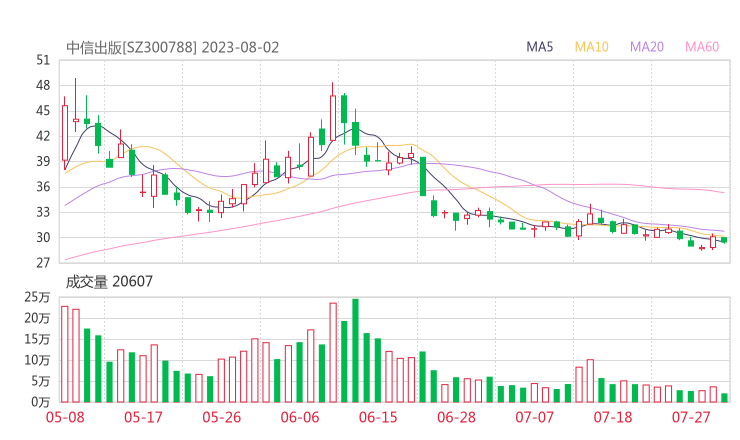
Task: Click the tallest green volume bar
Action: click(x=355, y=351)
